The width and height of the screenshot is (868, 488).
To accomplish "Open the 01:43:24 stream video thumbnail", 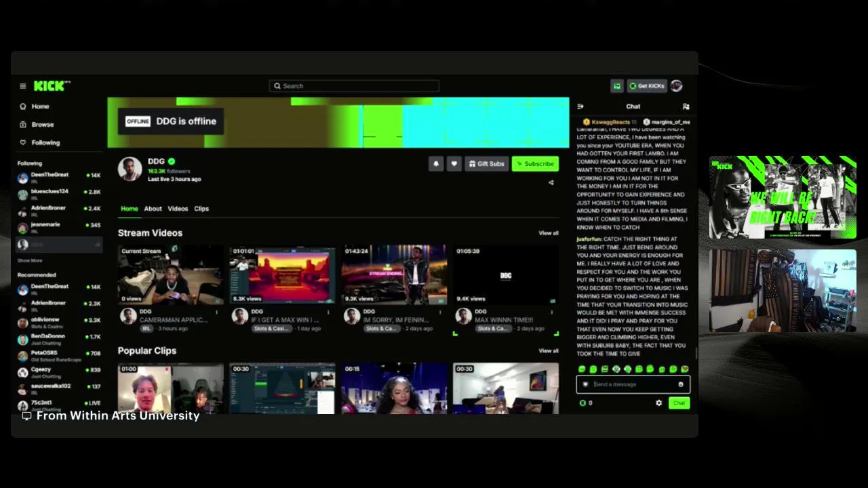I will (x=394, y=274).
